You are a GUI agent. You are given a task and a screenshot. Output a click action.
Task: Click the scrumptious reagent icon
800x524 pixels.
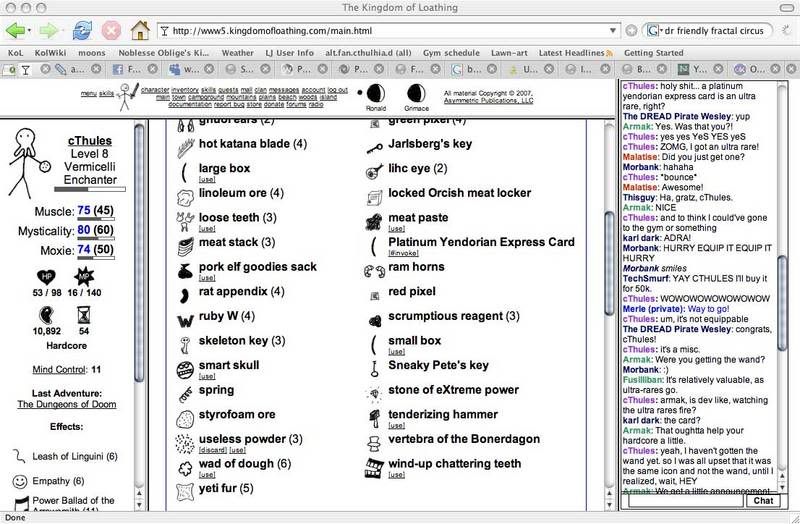coord(374,320)
